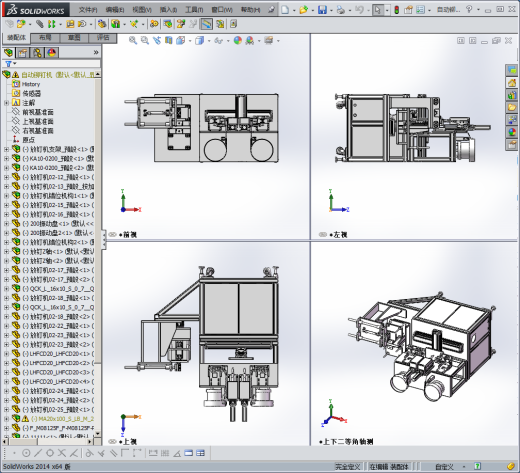Open the ConfigurationManager tab icon
This screenshot has width=520, height=473.
coord(37,53)
